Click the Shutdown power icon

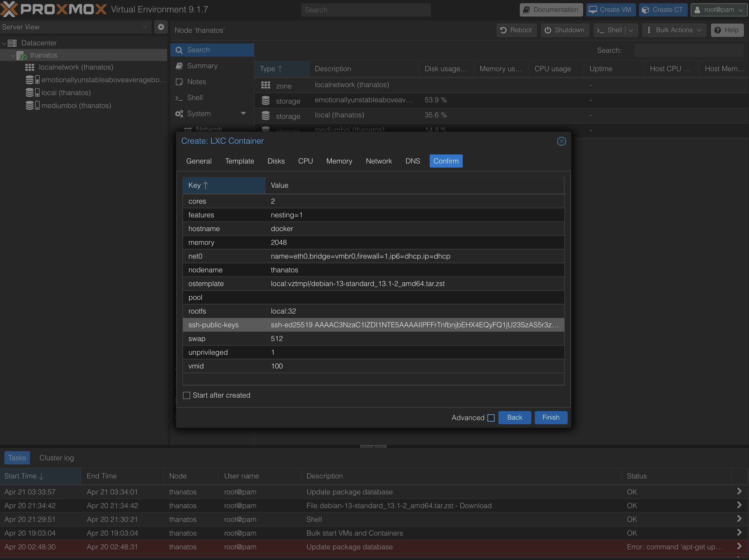(x=548, y=30)
